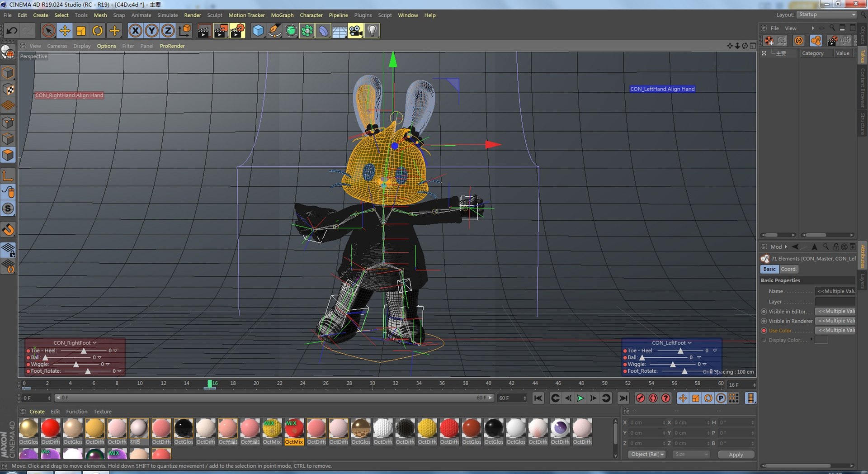Toggle X axis lock
The height and width of the screenshot is (474, 868).
click(135, 31)
